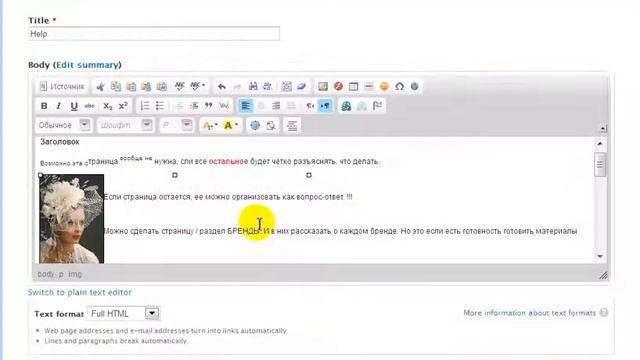The width and height of the screenshot is (640, 360).
Task: Click the Paste clipboard icon
Action: click(131, 87)
